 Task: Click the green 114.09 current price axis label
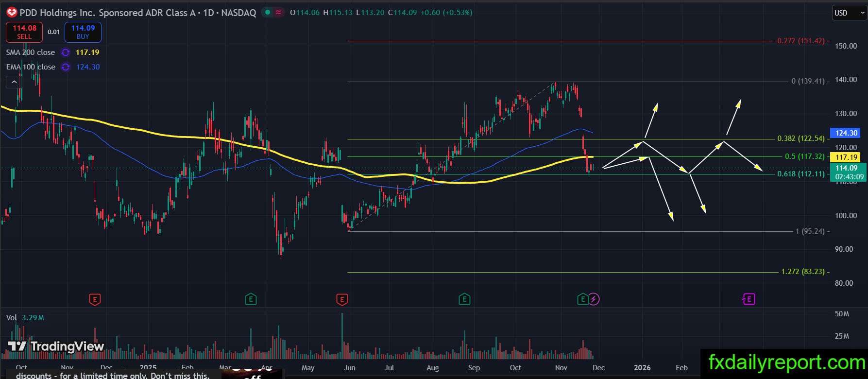(x=846, y=168)
